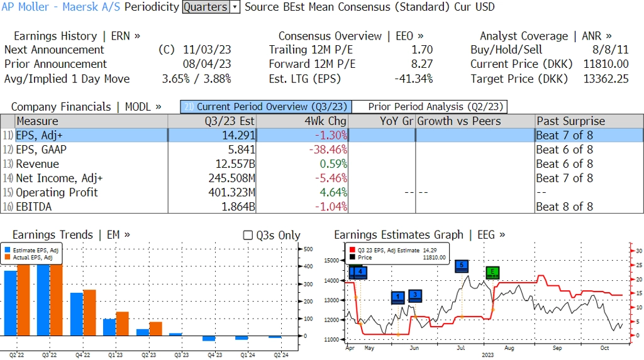Select Current Period Overview (Q3/23) tab
The height and width of the screenshot is (360, 644).
click(266, 107)
